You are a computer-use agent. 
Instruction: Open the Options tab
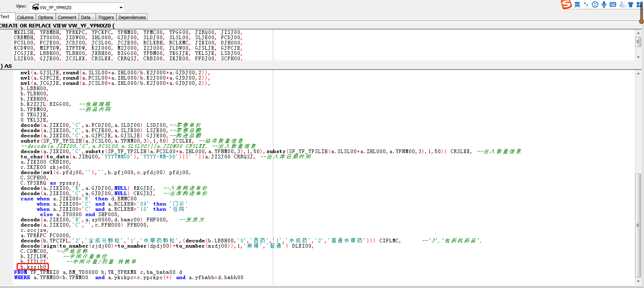pos(46,17)
